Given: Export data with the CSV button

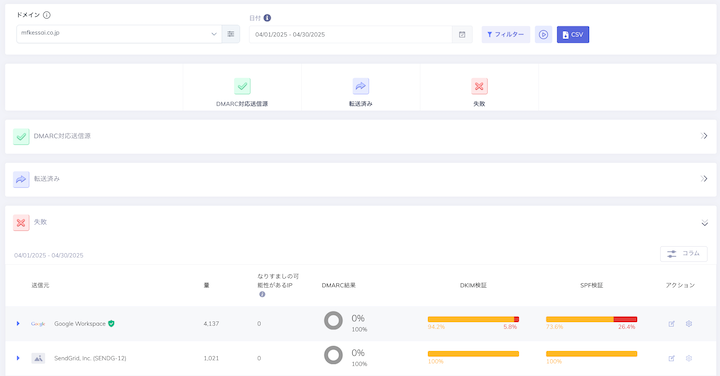Looking at the screenshot, I should click(573, 34).
